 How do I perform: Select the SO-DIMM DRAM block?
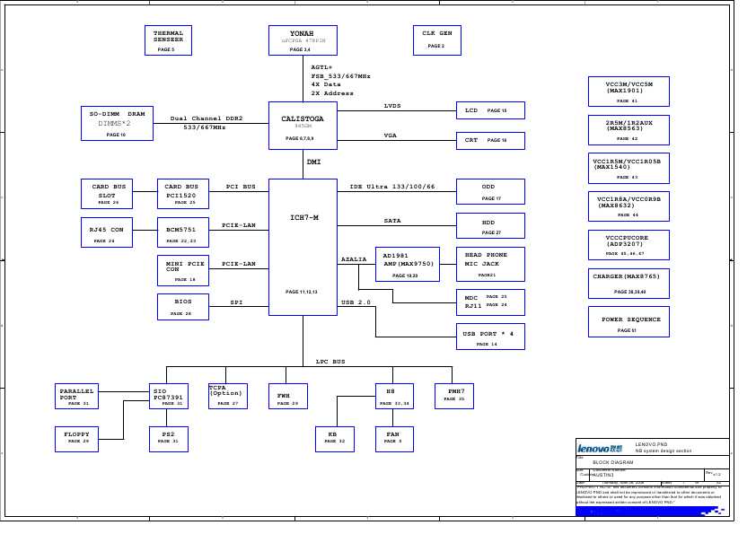pos(117,123)
